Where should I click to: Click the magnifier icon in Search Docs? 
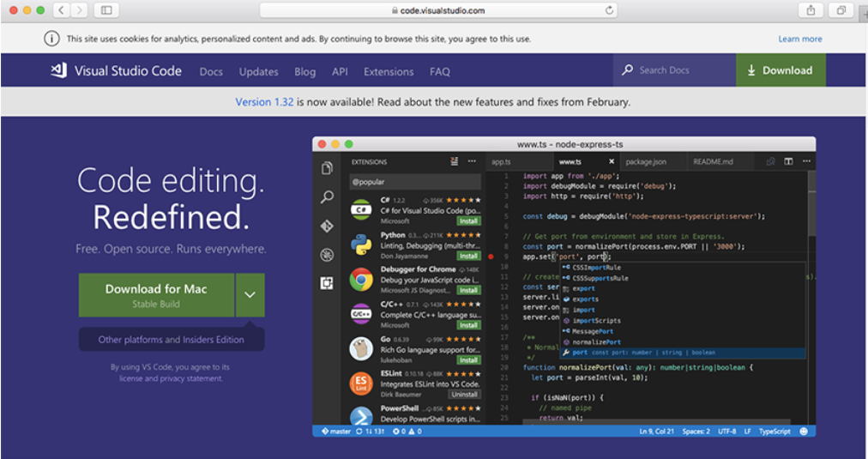[628, 70]
